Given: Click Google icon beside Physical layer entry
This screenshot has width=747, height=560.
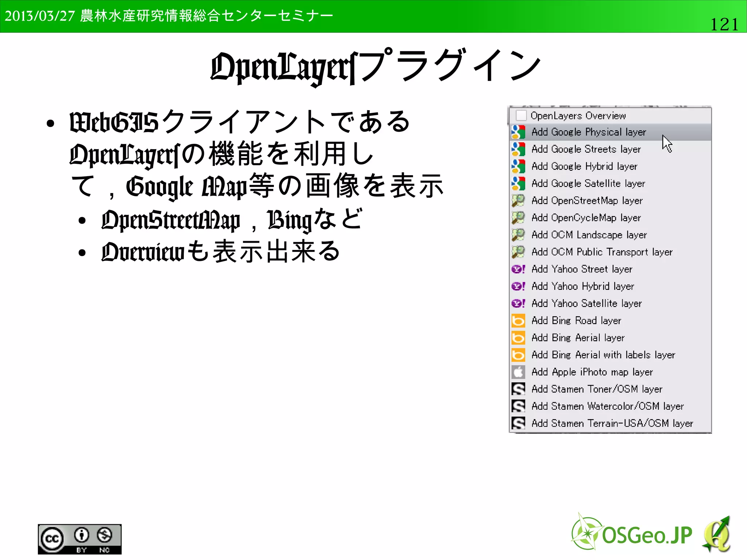Looking at the screenshot, I should 518,132.
